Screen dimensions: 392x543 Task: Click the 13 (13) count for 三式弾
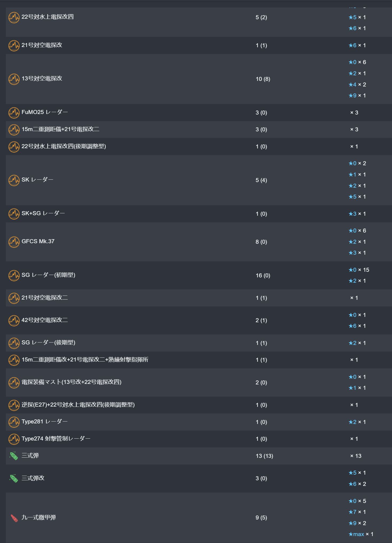coord(264,456)
